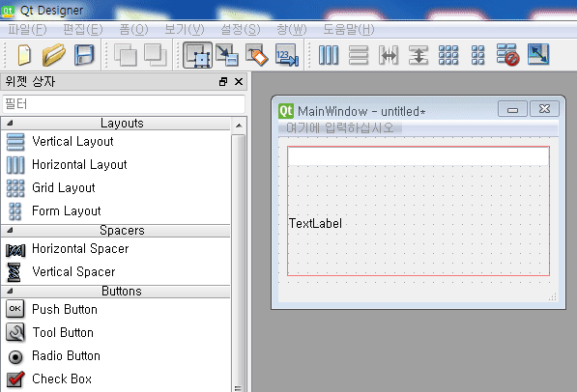This screenshot has height=392, width=577.
Task: Create a new form with toolbar icon
Action: click(24, 55)
